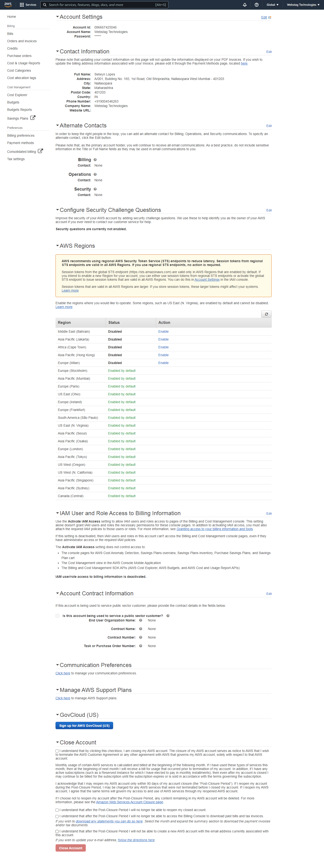
Task: Open the Services grid menu
Action: pos(28,5)
